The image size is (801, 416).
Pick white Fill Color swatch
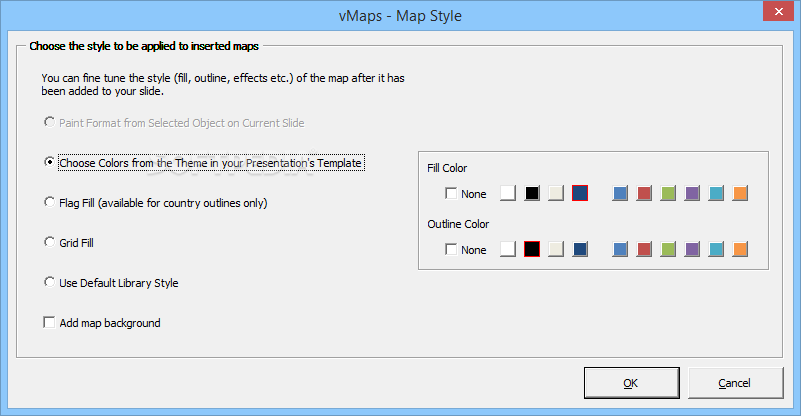[x=508, y=193]
